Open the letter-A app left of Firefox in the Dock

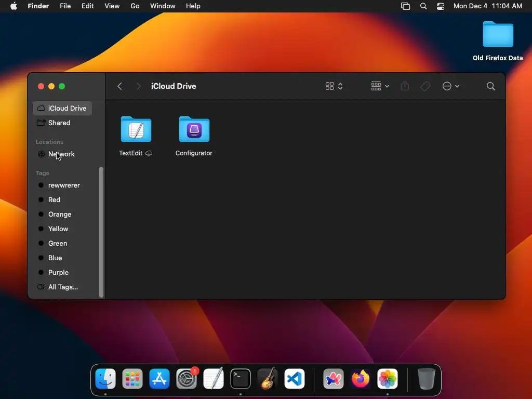pos(334,379)
